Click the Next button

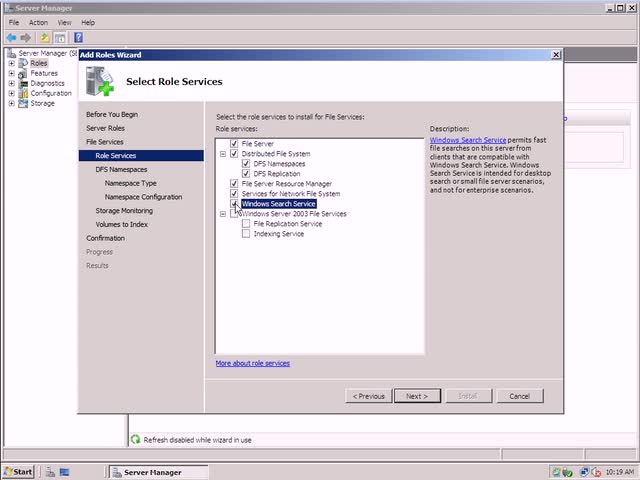[x=417, y=396]
